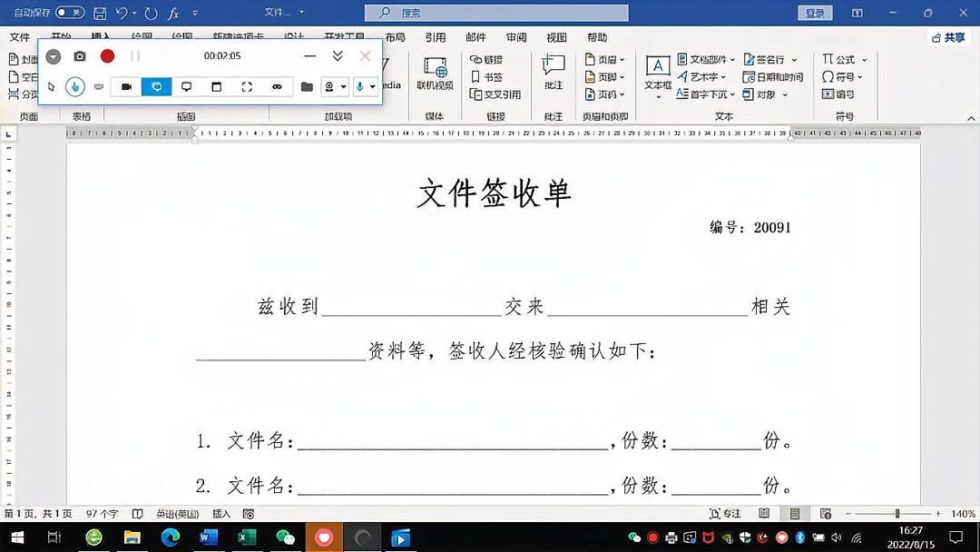Stop recording with the red record button
Image resolution: width=980 pixels, height=552 pixels.
(106, 55)
